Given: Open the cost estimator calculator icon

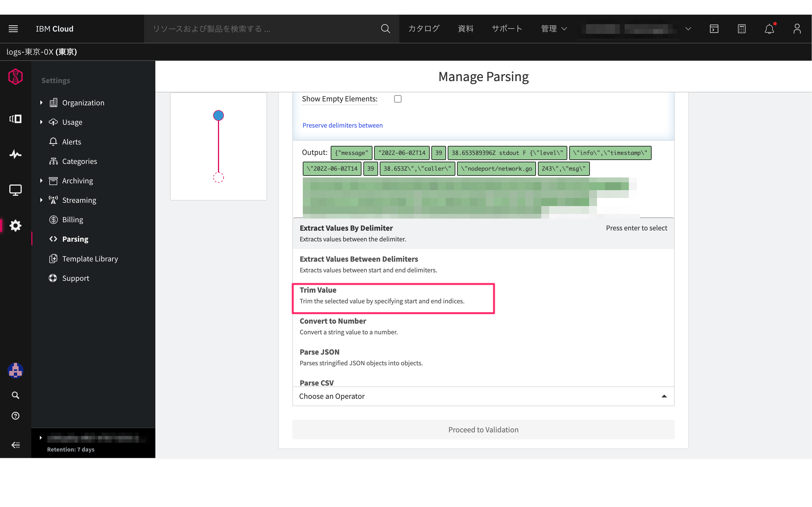Looking at the screenshot, I should [742, 29].
